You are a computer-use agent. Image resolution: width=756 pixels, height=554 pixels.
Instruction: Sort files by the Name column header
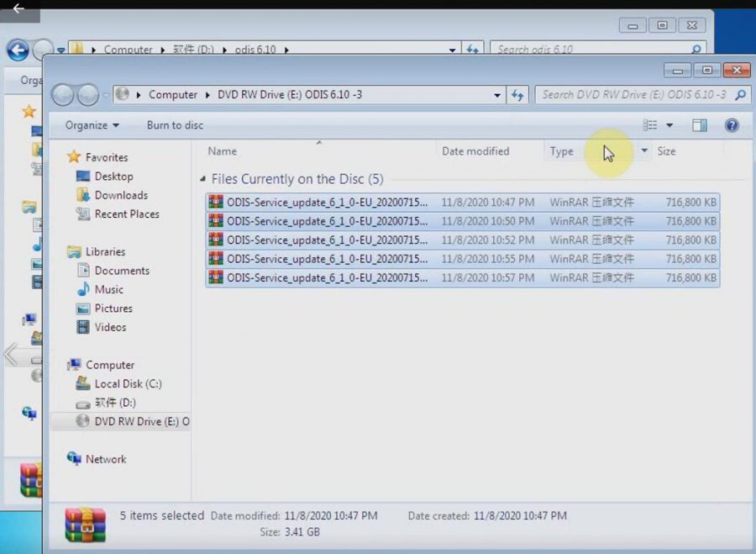221,150
